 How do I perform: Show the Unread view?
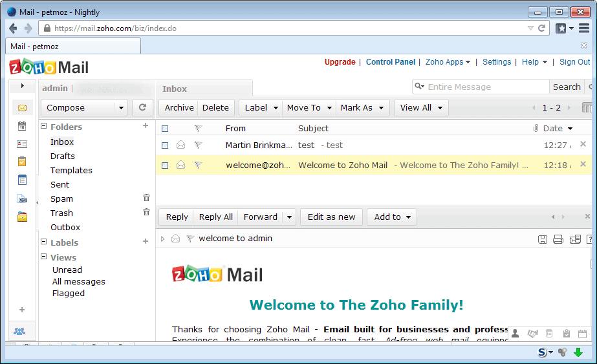(x=67, y=270)
